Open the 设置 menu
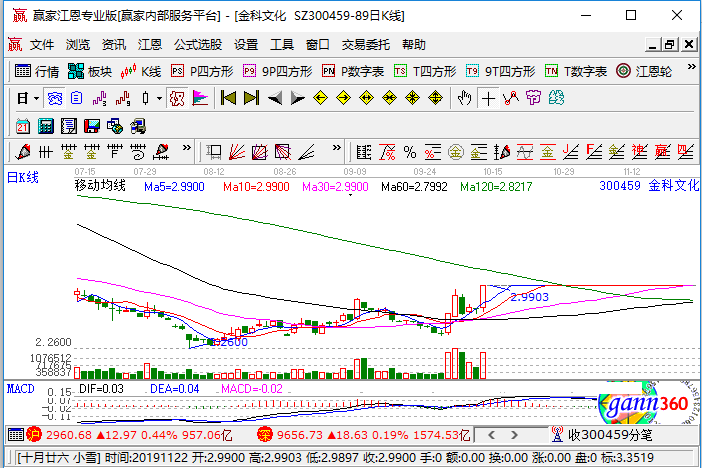 (x=246, y=45)
